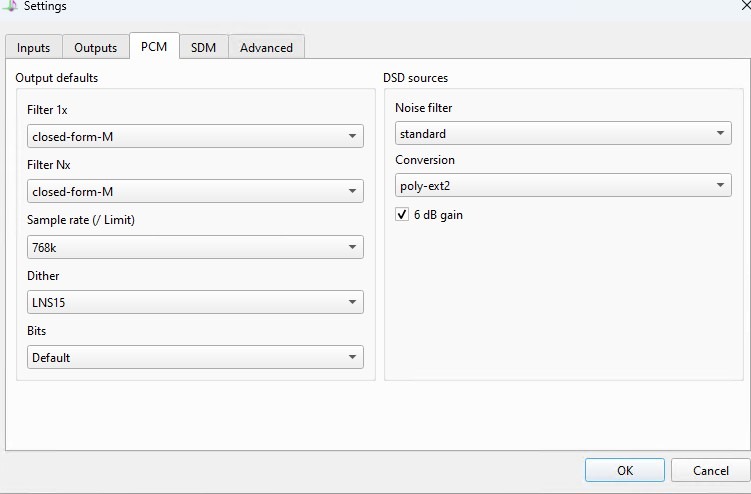The image size is (751, 494).
Task: Switch to the Outputs tab
Action: (95, 47)
